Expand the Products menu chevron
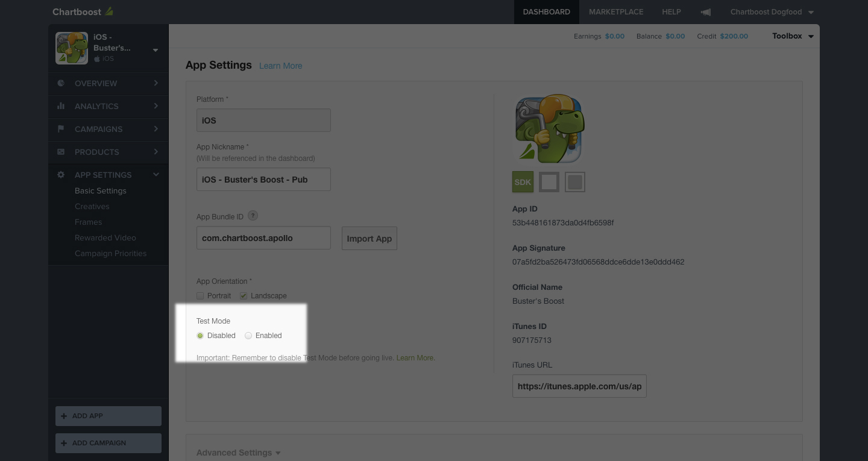 point(156,152)
